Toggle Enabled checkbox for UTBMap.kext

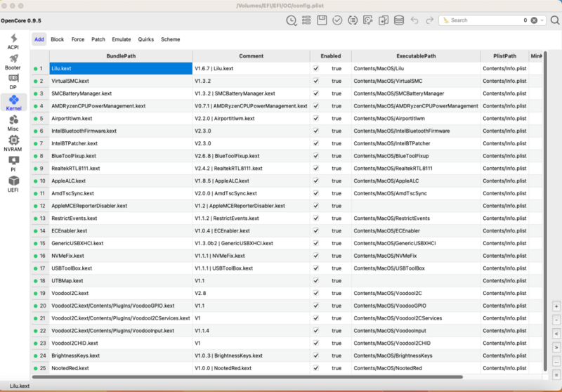pos(315,280)
